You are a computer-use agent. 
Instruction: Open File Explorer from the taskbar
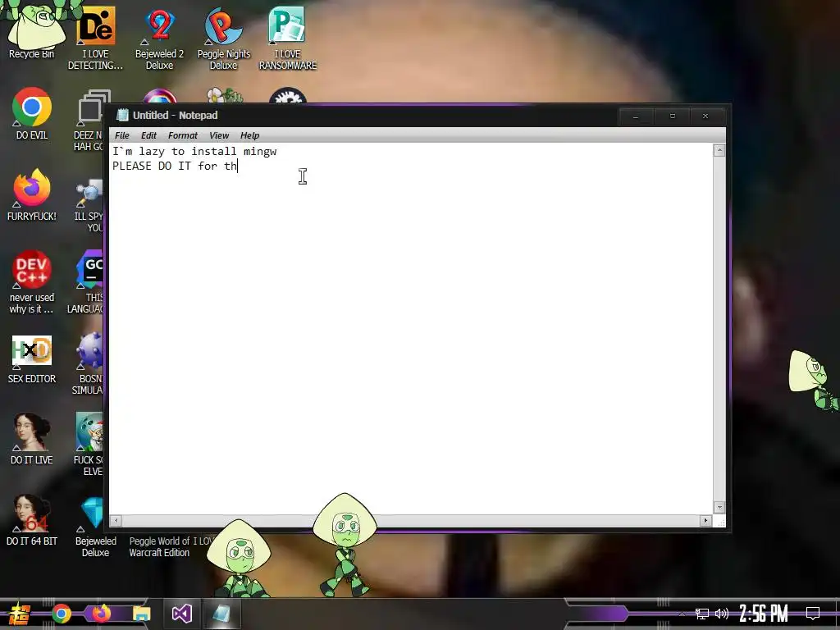141,614
